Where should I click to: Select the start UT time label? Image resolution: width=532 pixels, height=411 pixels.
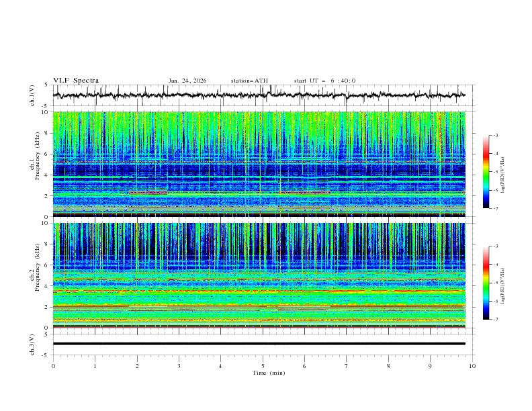(324, 81)
